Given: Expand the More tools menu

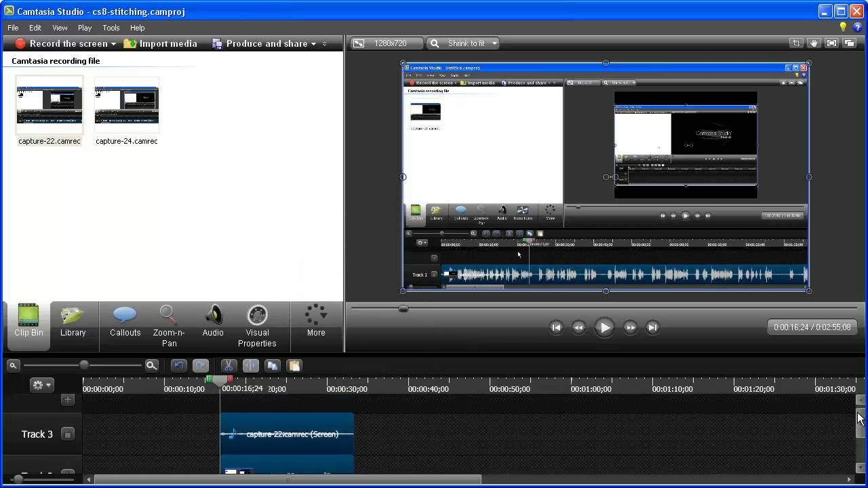Looking at the screenshot, I should 316,322.
